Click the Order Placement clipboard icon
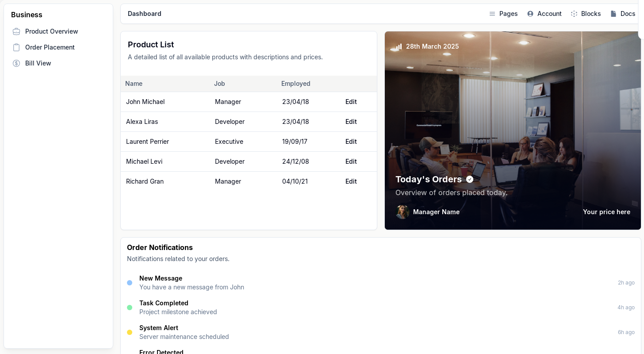644x354 pixels. (x=16, y=47)
